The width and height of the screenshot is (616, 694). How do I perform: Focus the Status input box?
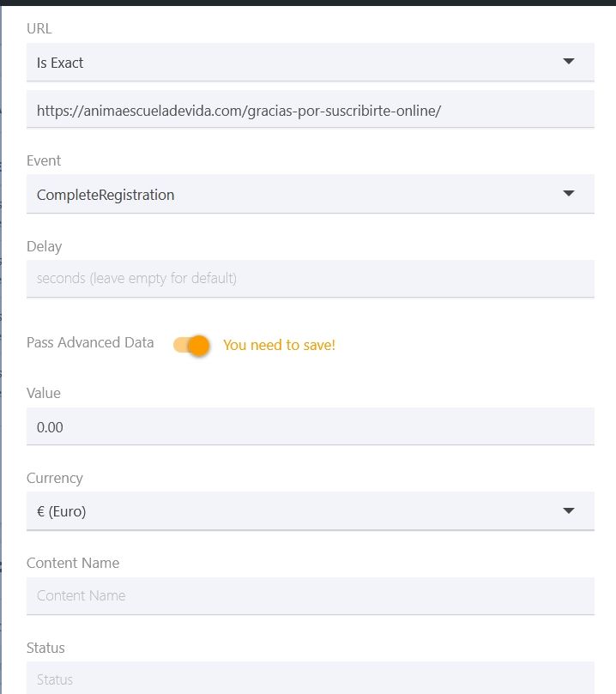311,678
